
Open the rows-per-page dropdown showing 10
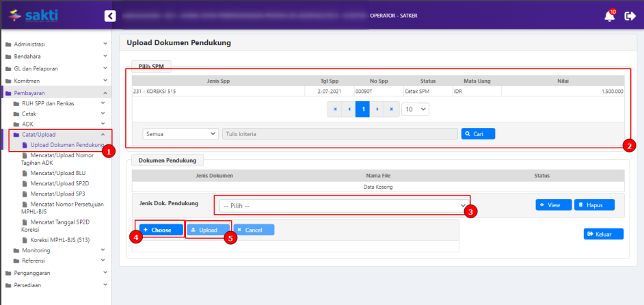click(415, 109)
